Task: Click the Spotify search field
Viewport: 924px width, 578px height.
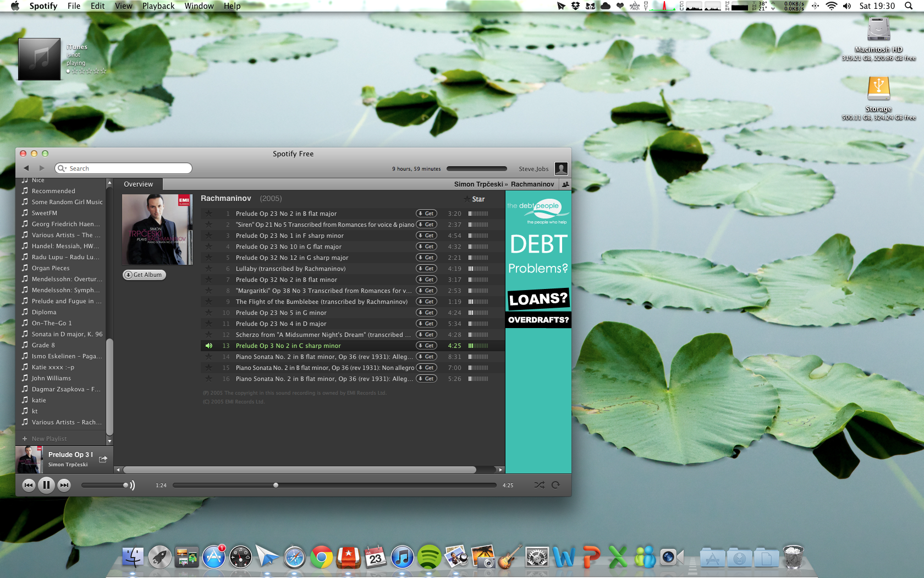Action: 124,168
